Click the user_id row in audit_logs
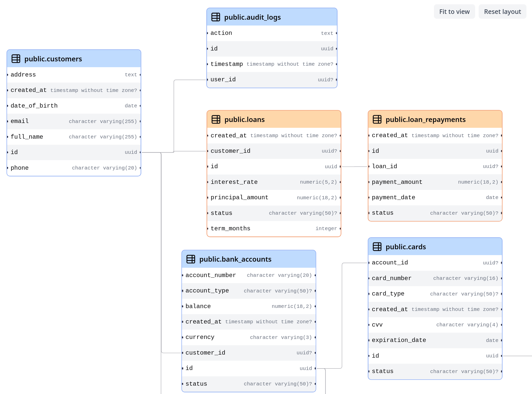 click(272, 80)
